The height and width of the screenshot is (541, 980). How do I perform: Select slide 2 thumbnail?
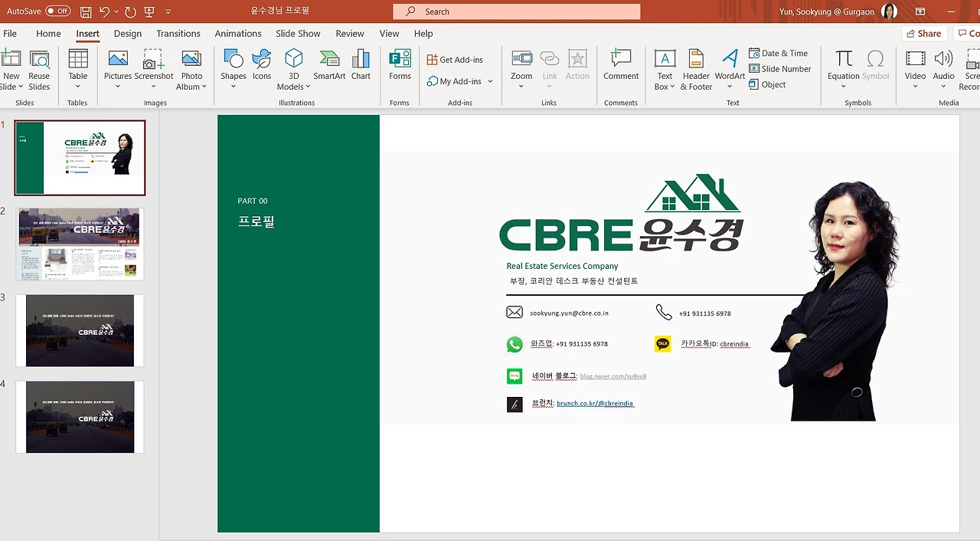click(80, 244)
